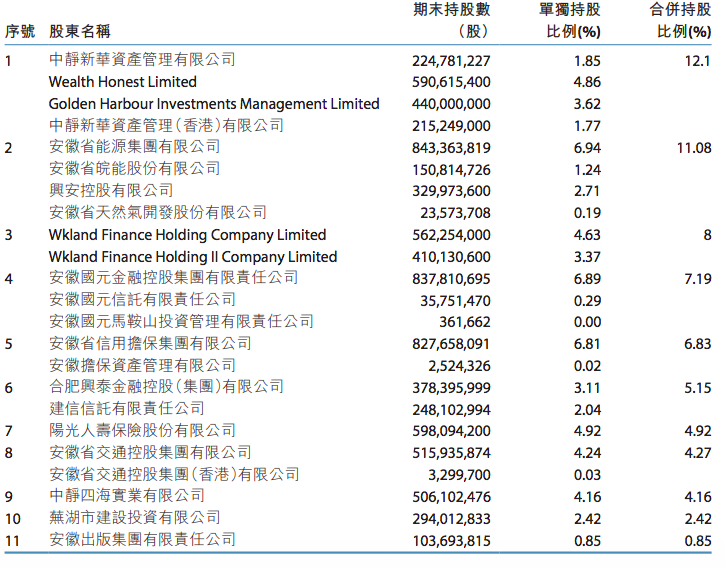Click 安徽省皖能股份有限公司 name

coord(134,169)
